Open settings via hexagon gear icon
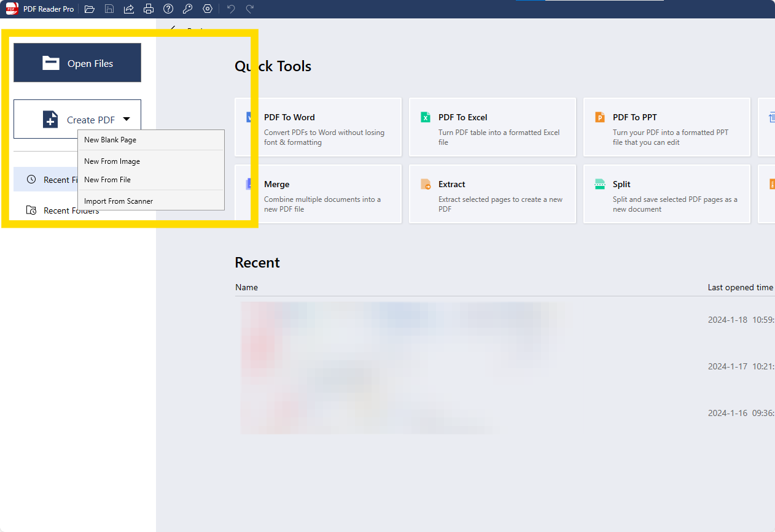This screenshot has height=532, width=775. pos(208,9)
